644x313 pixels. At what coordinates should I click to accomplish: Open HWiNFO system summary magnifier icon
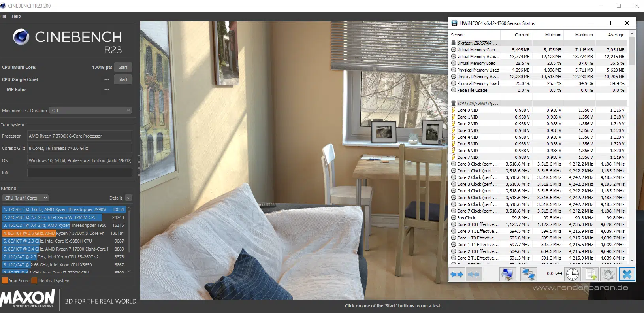tap(507, 274)
